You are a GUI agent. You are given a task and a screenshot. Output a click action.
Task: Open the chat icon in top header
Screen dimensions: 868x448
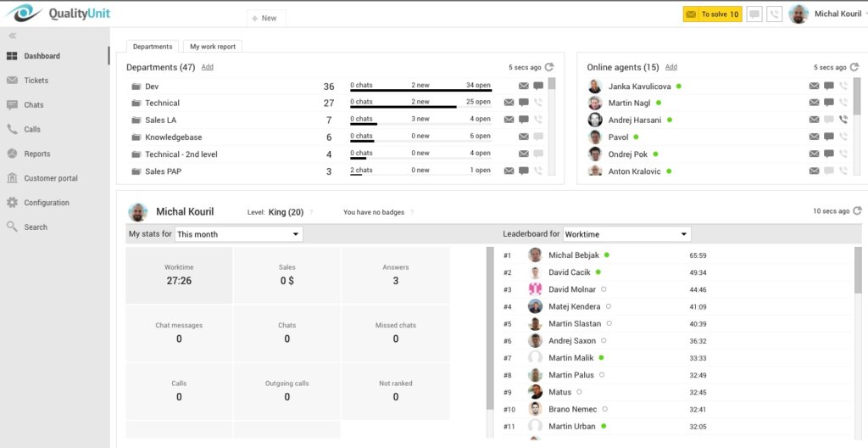click(754, 14)
